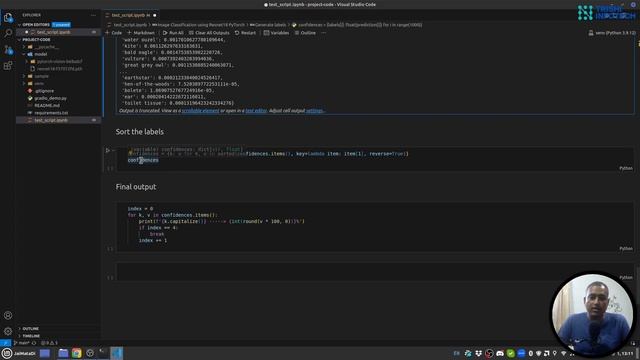Open Explorer panel more actions ellipsis
The height and width of the screenshot is (360, 640).
tap(93, 15)
